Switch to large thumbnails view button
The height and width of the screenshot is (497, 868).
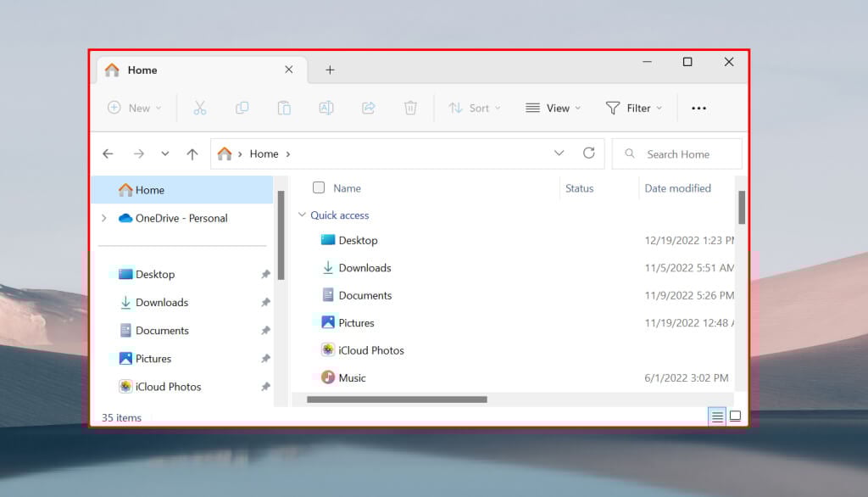click(x=735, y=416)
